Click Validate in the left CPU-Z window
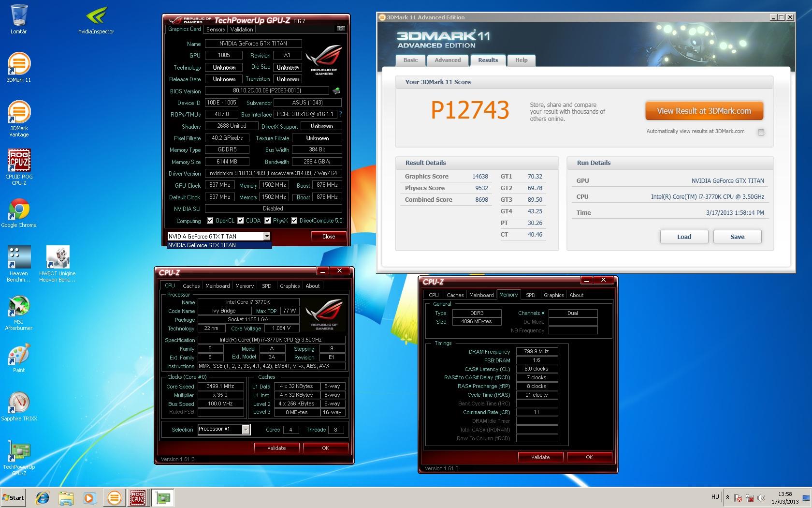812x508 pixels. [x=276, y=448]
